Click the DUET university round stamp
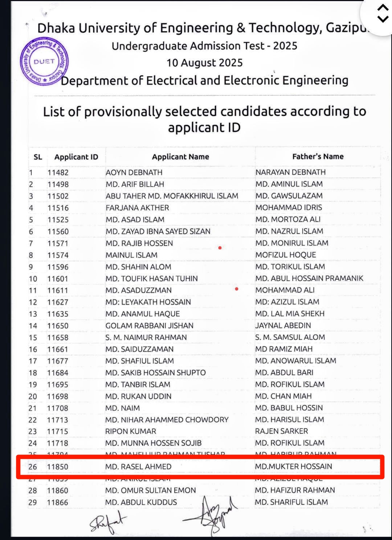The image size is (392, 540). point(44,62)
